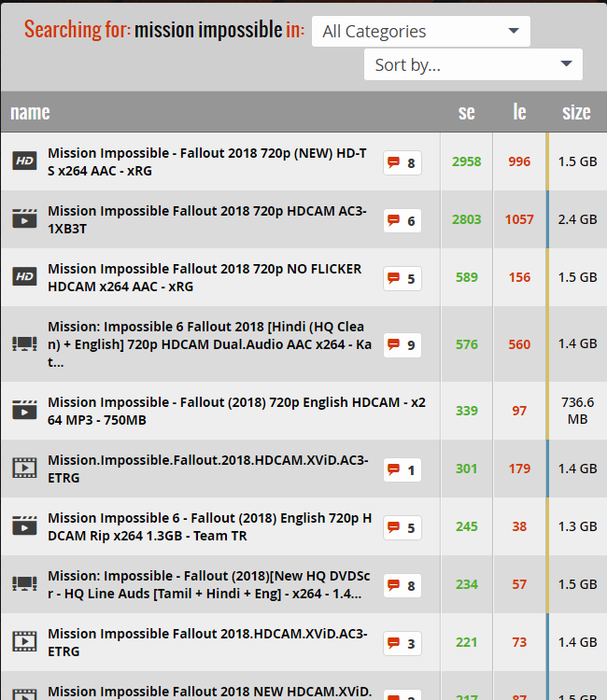Viewport: 607px width, 700px height.
Task: Open Mission Impossible Fallout 2018.HDCAM.XViD.AC3-ETRG link
Action: click(207, 642)
